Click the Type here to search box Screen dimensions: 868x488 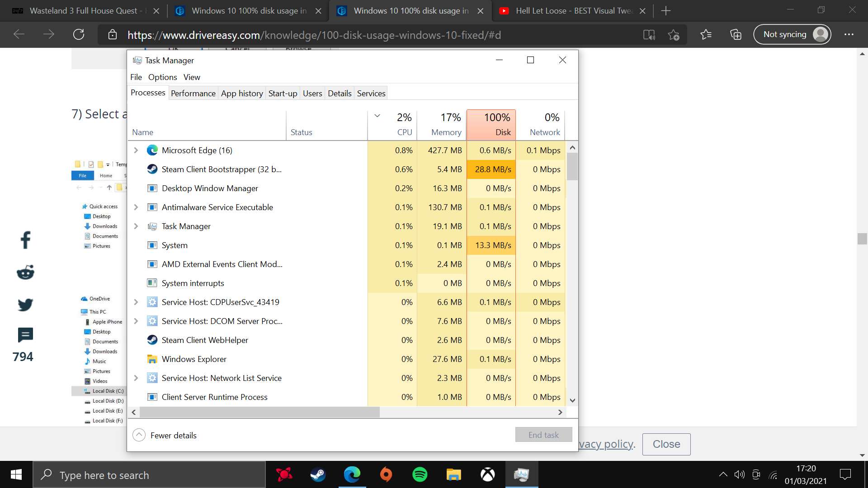[x=149, y=474]
